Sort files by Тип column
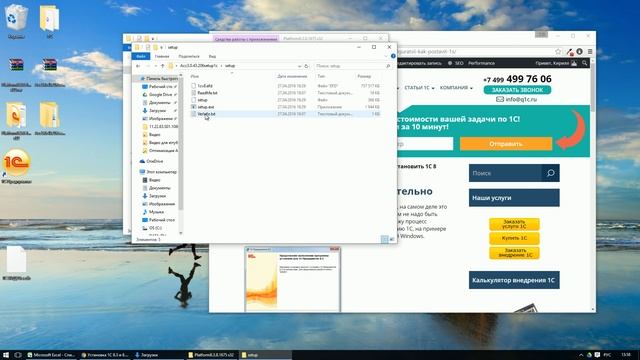Image resolution: width=640 pixels, height=360 pixels. [x=321, y=76]
